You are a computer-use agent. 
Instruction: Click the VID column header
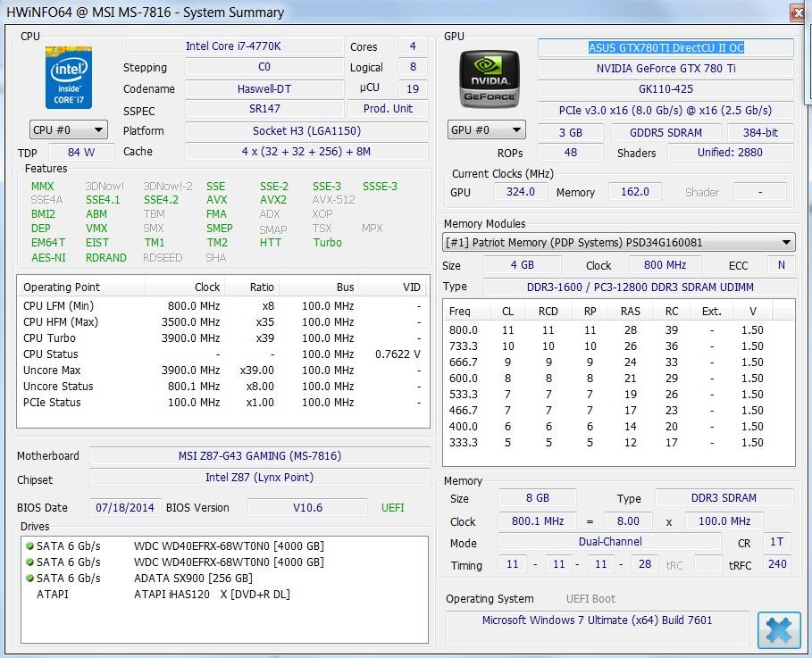(393, 287)
